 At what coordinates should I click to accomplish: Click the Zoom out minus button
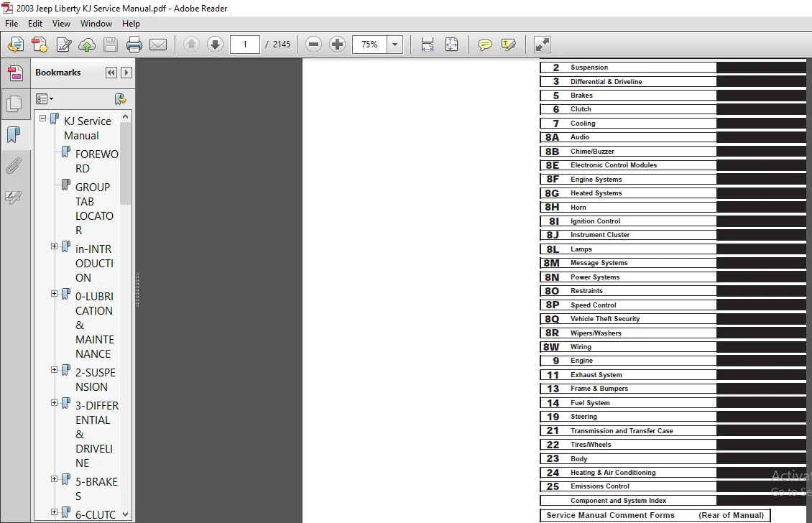coord(313,45)
